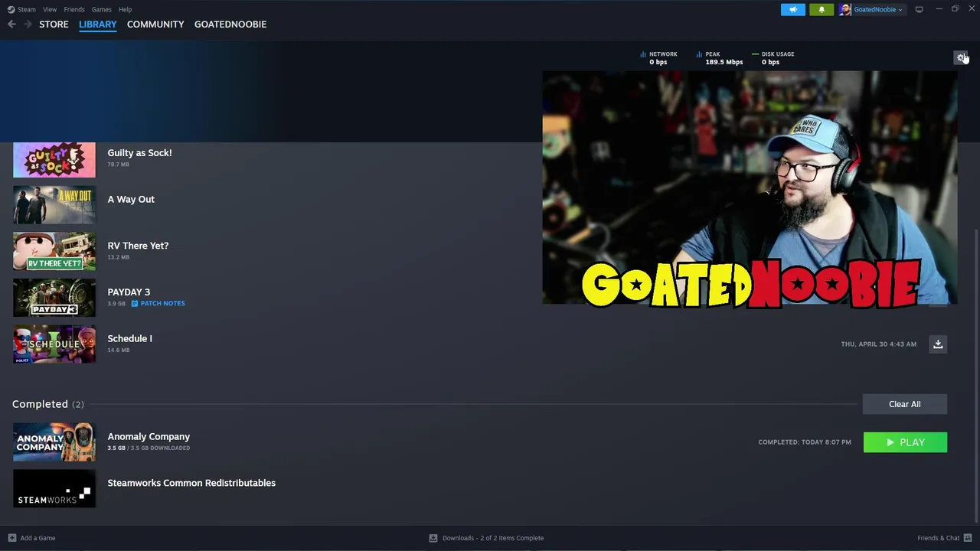The image size is (980, 551).
Task: Open Friends & Chat text link
Action: [938, 538]
